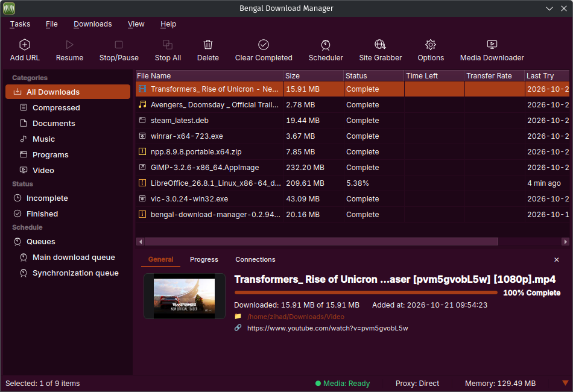The image size is (573, 392).
Task: Show the Documents category
Action: pyautogui.click(x=68, y=123)
